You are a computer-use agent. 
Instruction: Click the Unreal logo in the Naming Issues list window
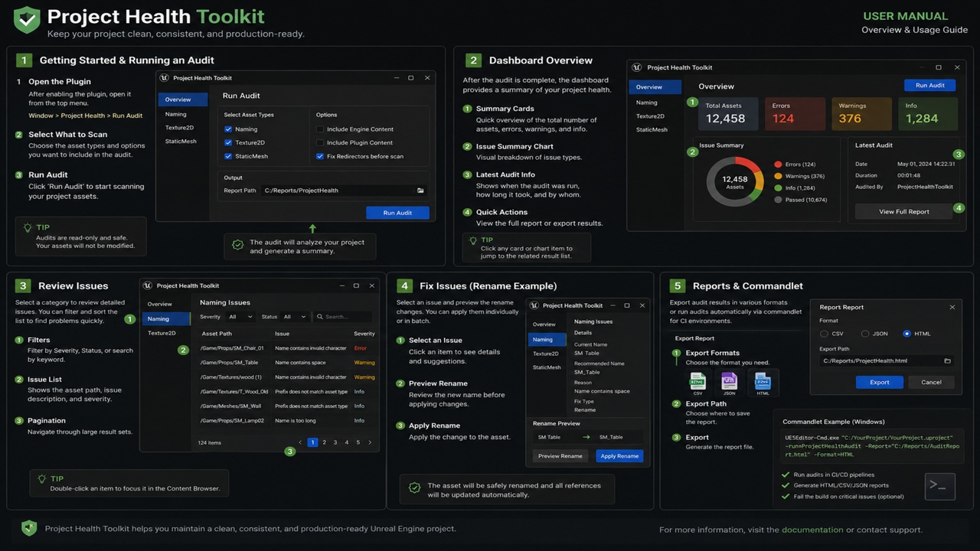tap(148, 285)
